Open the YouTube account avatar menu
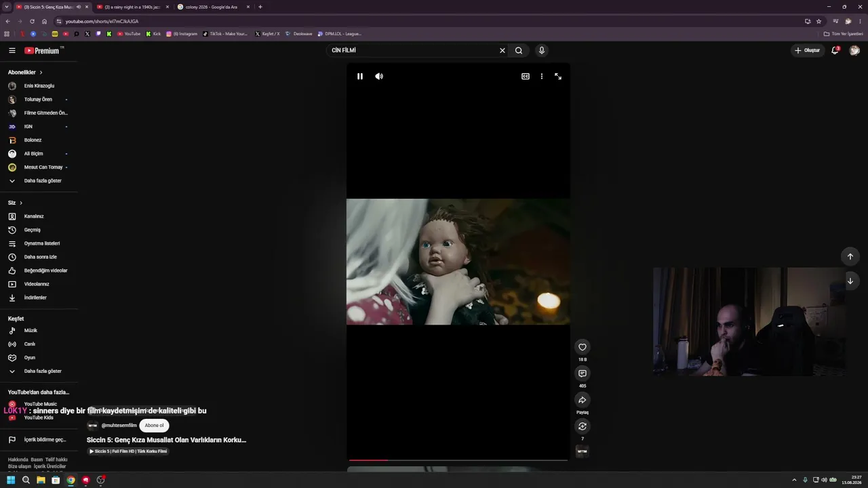The image size is (868, 488). pos(854,50)
